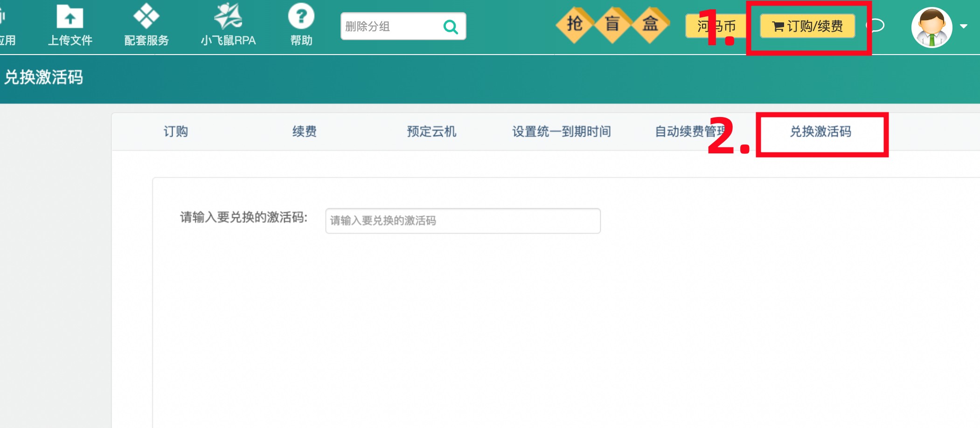Switch to the 续费 tab
The width and height of the screenshot is (980, 428).
pyautogui.click(x=304, y=132)
